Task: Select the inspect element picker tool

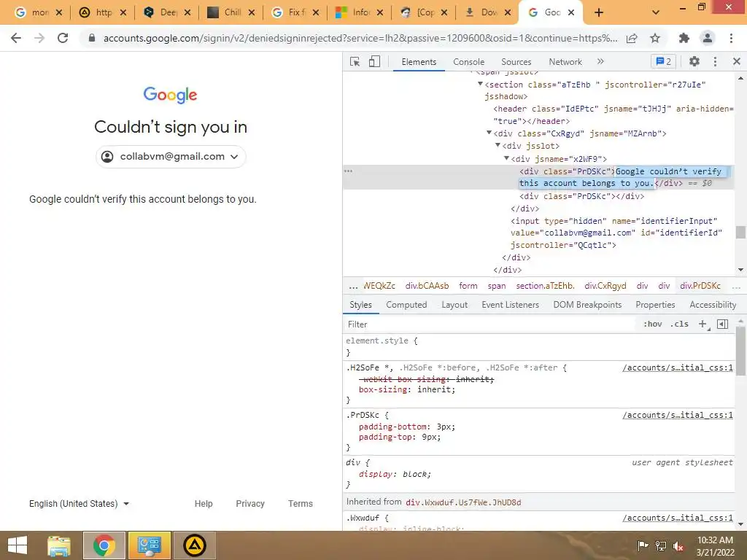Action: (x=355, y=61)
